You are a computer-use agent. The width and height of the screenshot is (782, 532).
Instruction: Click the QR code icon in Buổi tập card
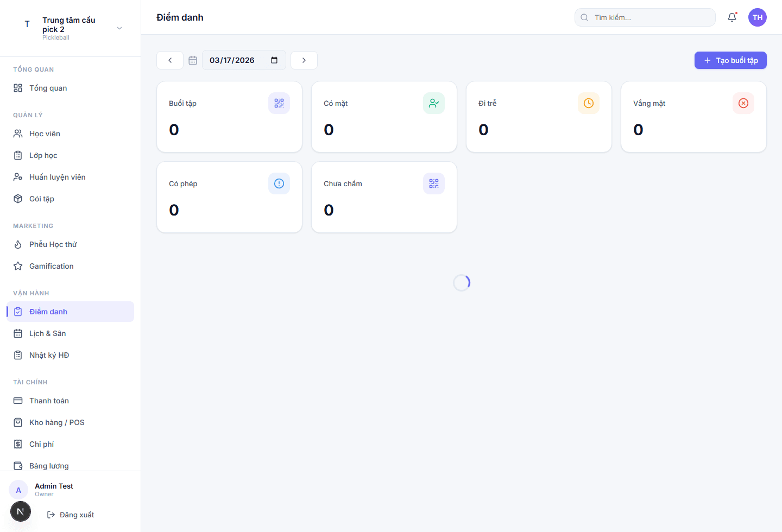pos(279,103)
